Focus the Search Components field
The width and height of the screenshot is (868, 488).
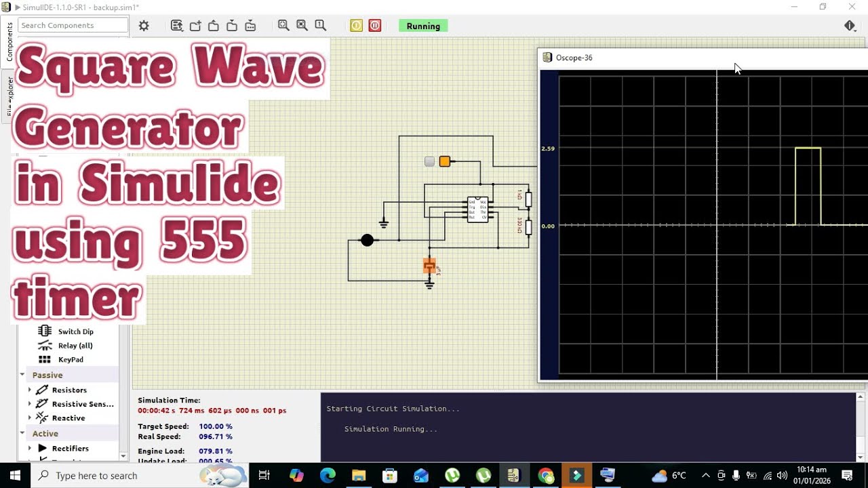pos(73,25)
